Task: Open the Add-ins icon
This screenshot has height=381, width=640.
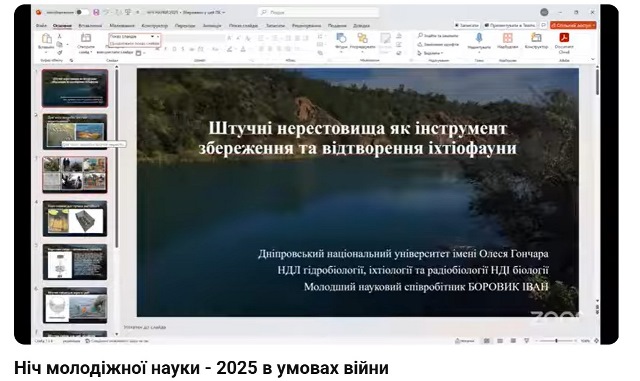Action: (508, 38)
